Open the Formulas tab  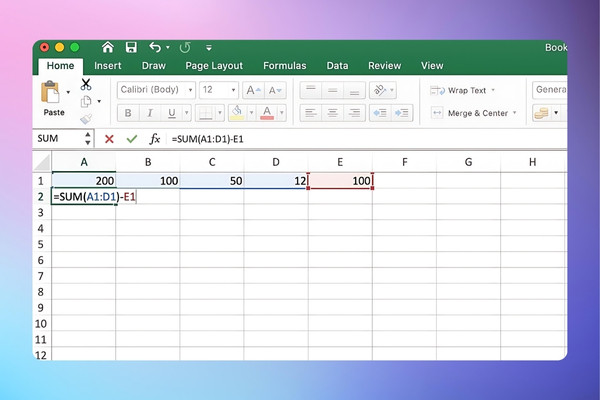pyautogui.click(x=284, y=66)
